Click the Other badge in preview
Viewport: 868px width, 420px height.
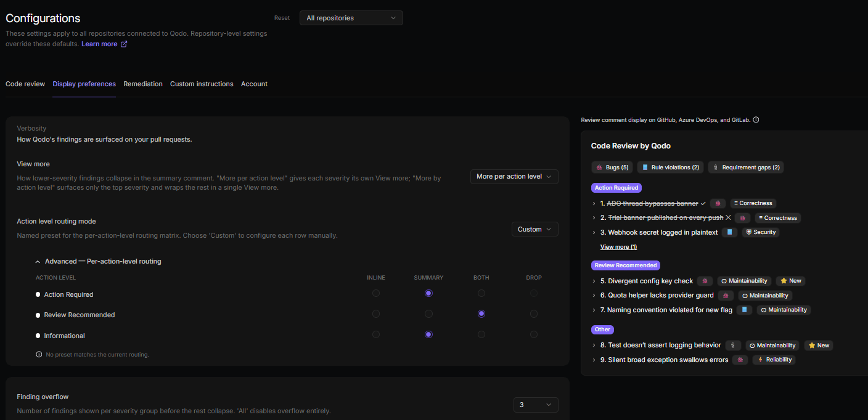click(x=602, y=329)
